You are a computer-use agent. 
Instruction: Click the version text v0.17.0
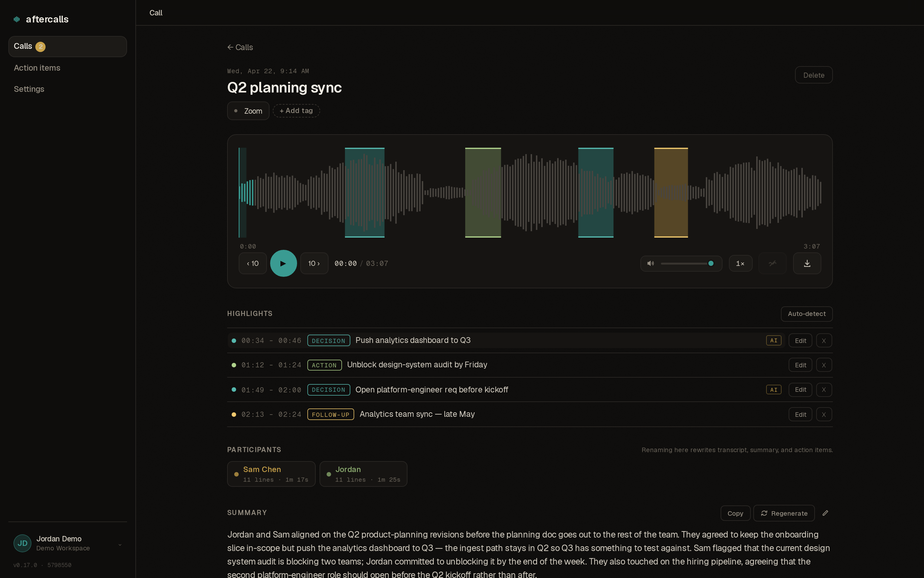[x=25, y=565]
